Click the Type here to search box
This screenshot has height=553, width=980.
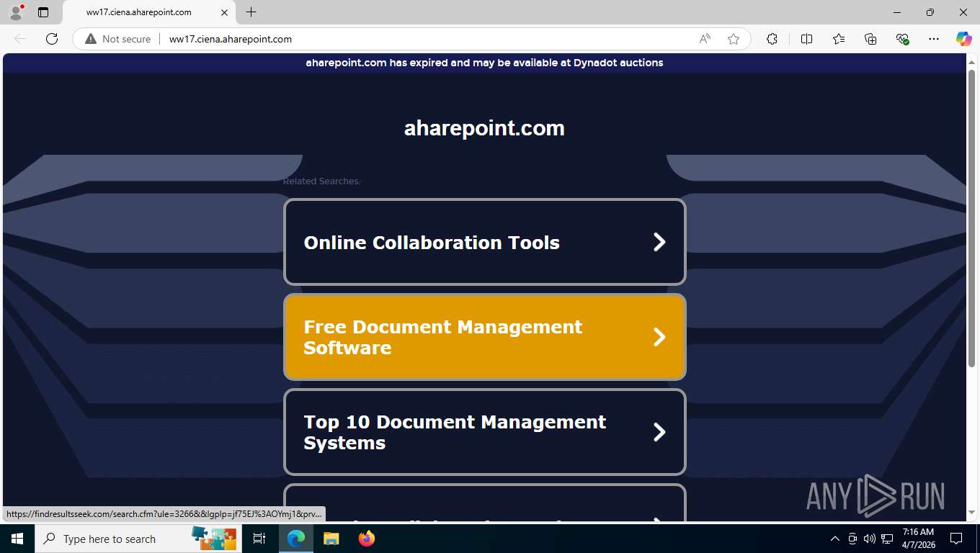click(137, 539)
